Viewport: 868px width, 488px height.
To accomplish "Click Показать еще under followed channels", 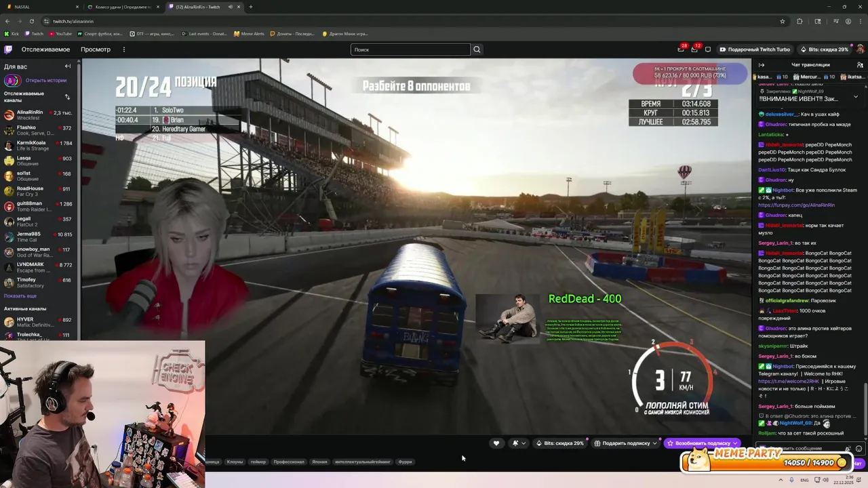I will pos(20,296).
